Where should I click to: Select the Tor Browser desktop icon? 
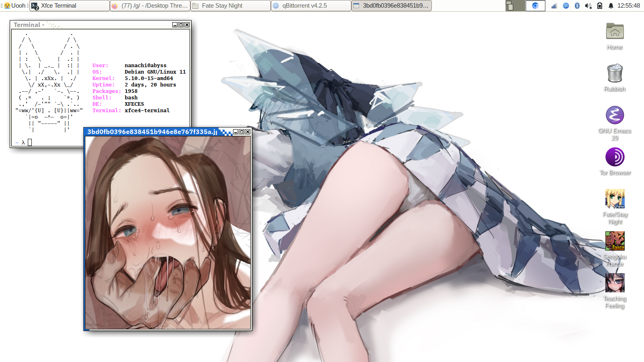coord(615,162)
